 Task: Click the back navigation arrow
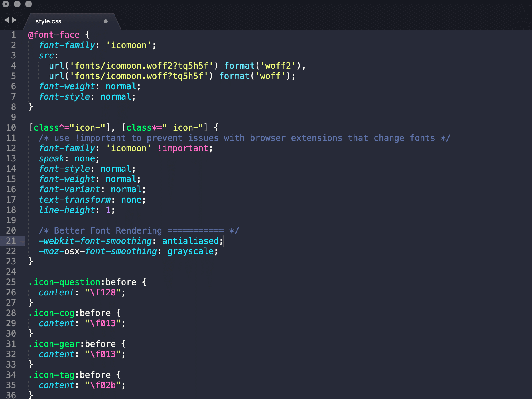pyautogui.click(x=7, y=20)
